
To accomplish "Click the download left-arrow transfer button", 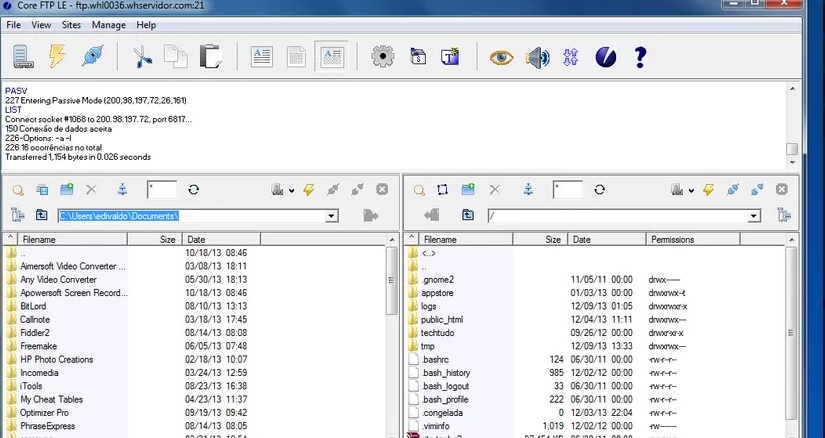I will pos(431,215).
